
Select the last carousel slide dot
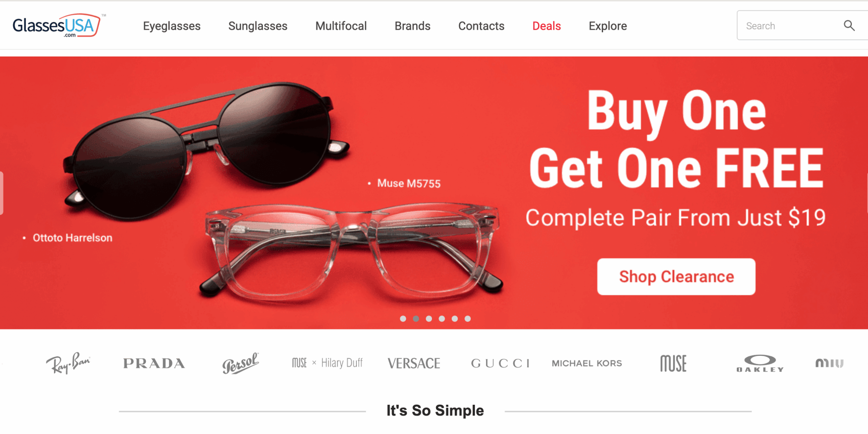point(468,318)
